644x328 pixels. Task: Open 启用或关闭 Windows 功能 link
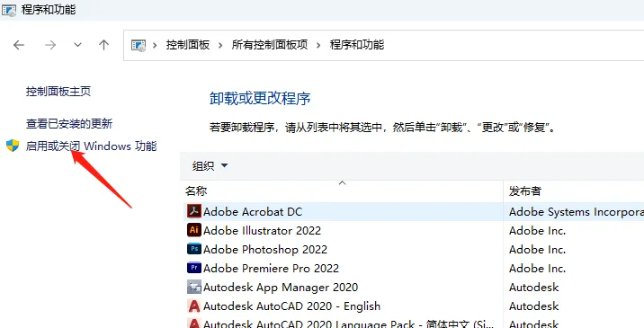coord(91,146)
